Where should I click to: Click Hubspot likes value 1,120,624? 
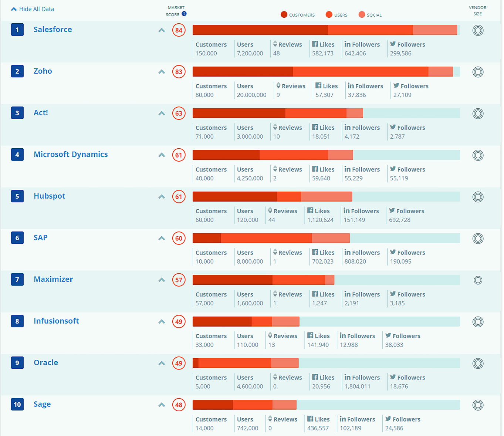point(321,220)
